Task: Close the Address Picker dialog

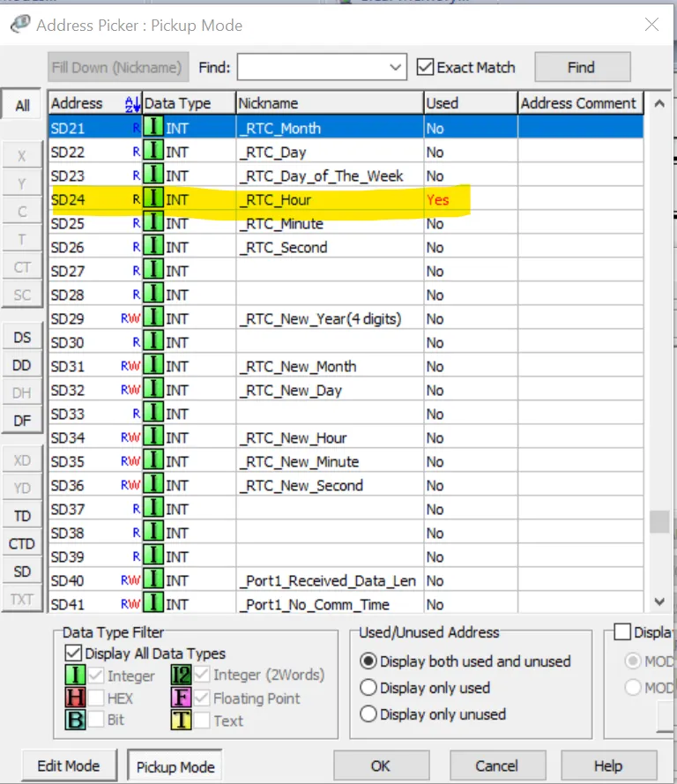Action: [x=651, y=24]
